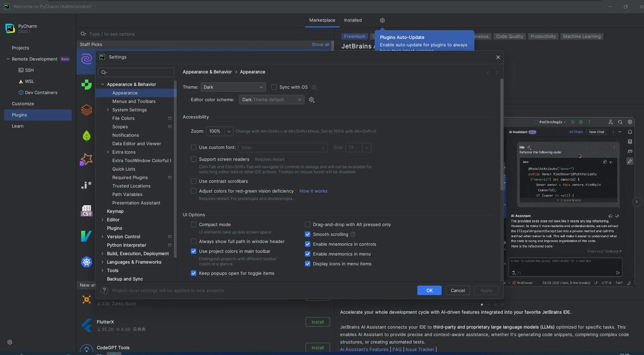The height and width of the screenshot is (355, 644).
Task: Disable Smooth scrolling checkbox
Action: [x=308, y=234]
